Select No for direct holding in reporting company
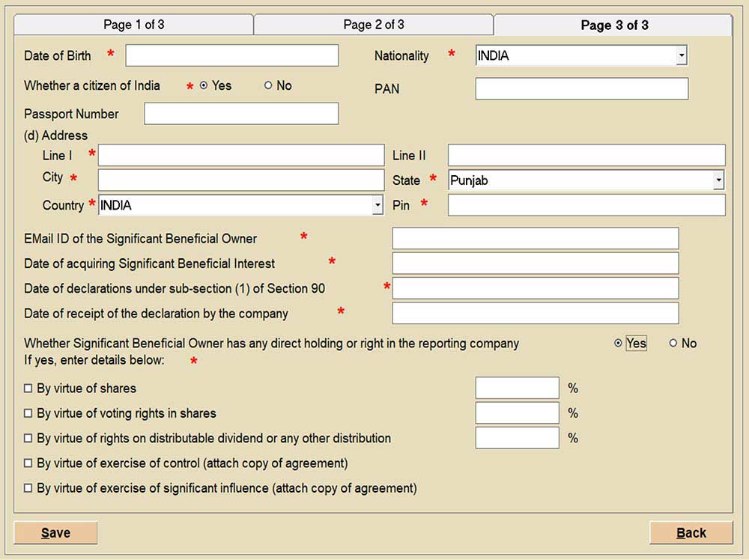This screenshot has height=560, width=749. (x=673, y=343)
